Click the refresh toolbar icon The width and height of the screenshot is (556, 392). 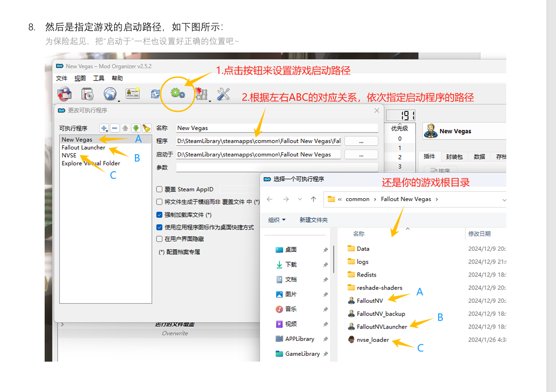(156, 93)
